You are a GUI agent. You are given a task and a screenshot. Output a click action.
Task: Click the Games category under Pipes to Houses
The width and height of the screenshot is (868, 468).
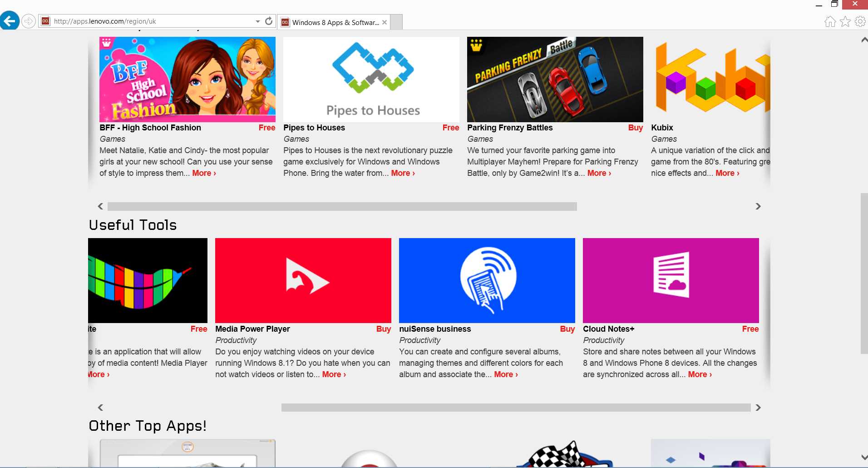click(296, 139)
